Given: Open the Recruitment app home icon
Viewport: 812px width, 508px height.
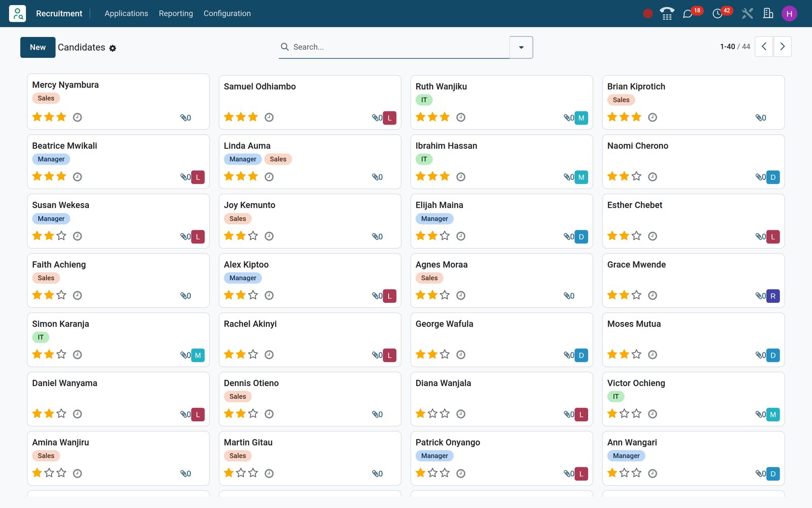Looking at the screenshot, I should [x=17, y=13].
